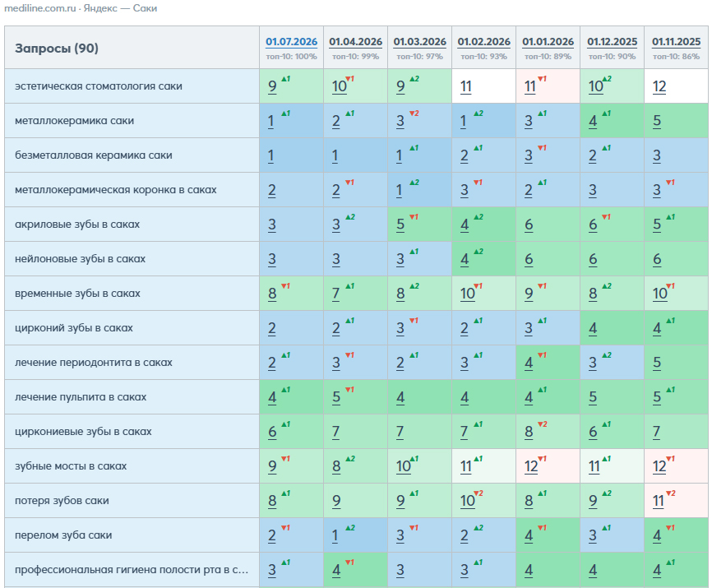Viewport: 712px width, 588px height.
Task: Open position 11 for потеря зубов on 01.11.2025
Action: 659,501
